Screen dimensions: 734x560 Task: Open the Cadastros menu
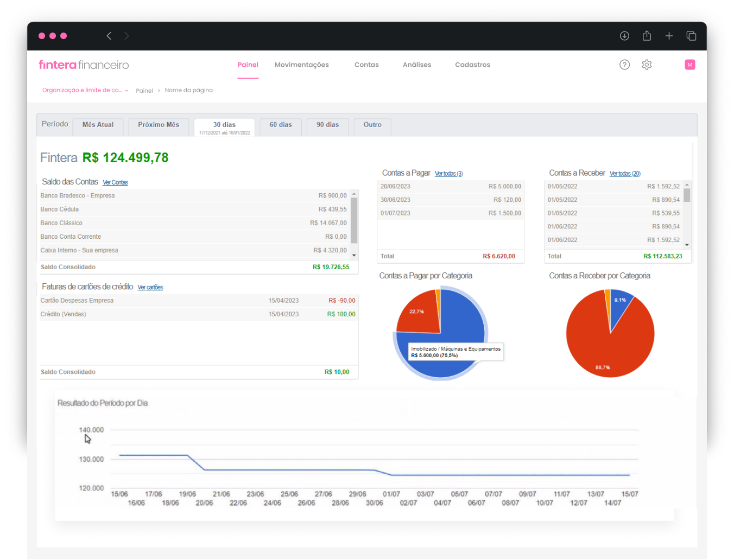click(472, 65)
